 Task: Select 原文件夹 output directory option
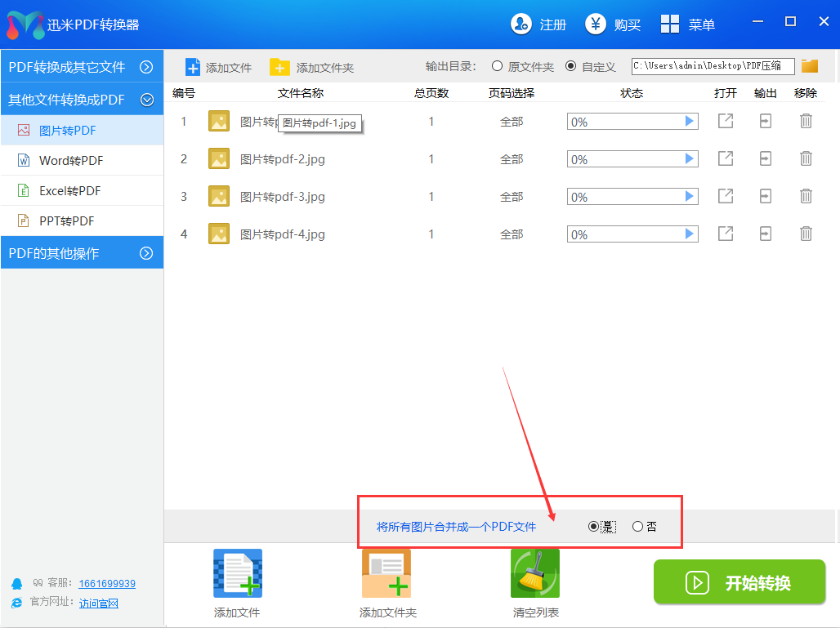click(497, 66)
